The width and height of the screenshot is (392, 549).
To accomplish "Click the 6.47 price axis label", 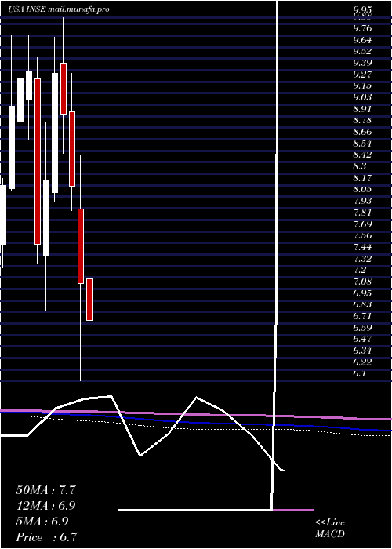I will point(362,339).
